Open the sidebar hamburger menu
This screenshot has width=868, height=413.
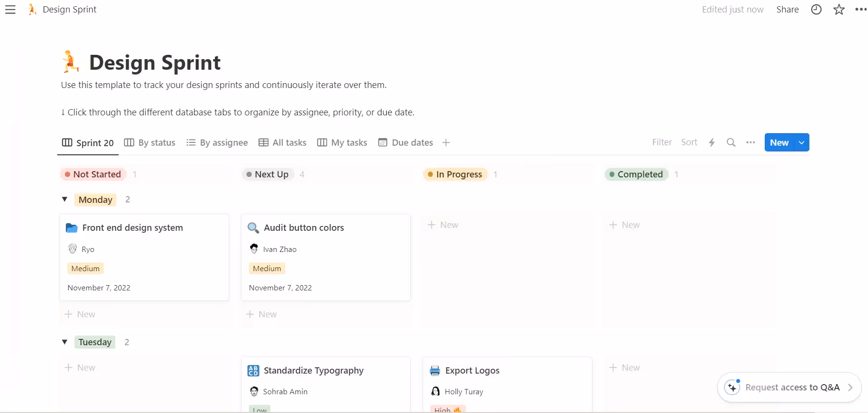[10, 10]
